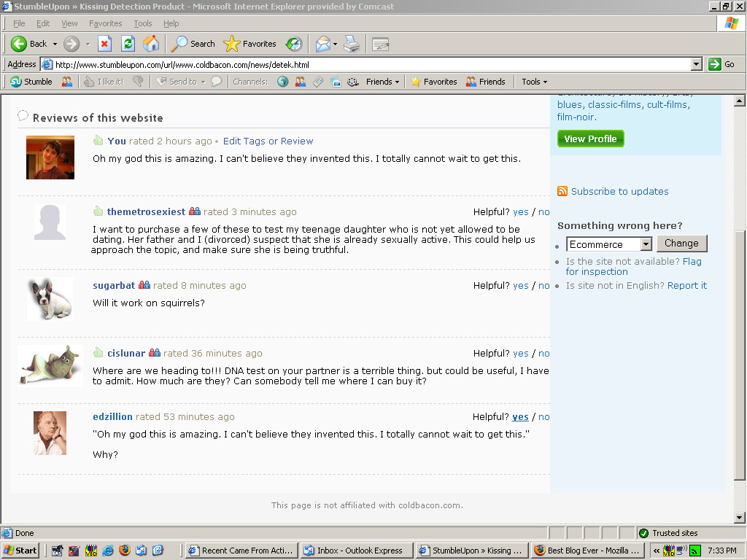Viewport: 747px width, 560px height.
Task: Open the Favorites menu
Action: point(105,23)
